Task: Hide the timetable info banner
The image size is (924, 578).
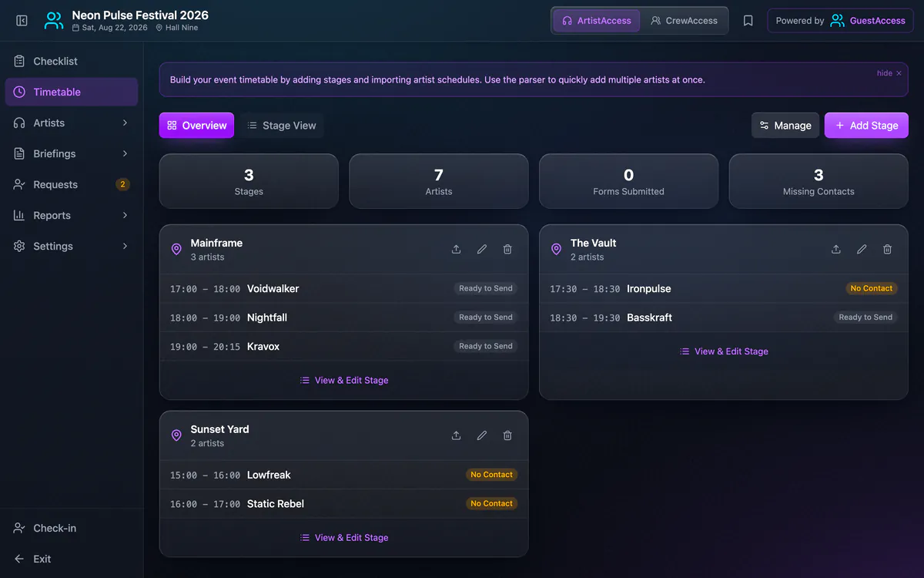Action: click(889, 73)
